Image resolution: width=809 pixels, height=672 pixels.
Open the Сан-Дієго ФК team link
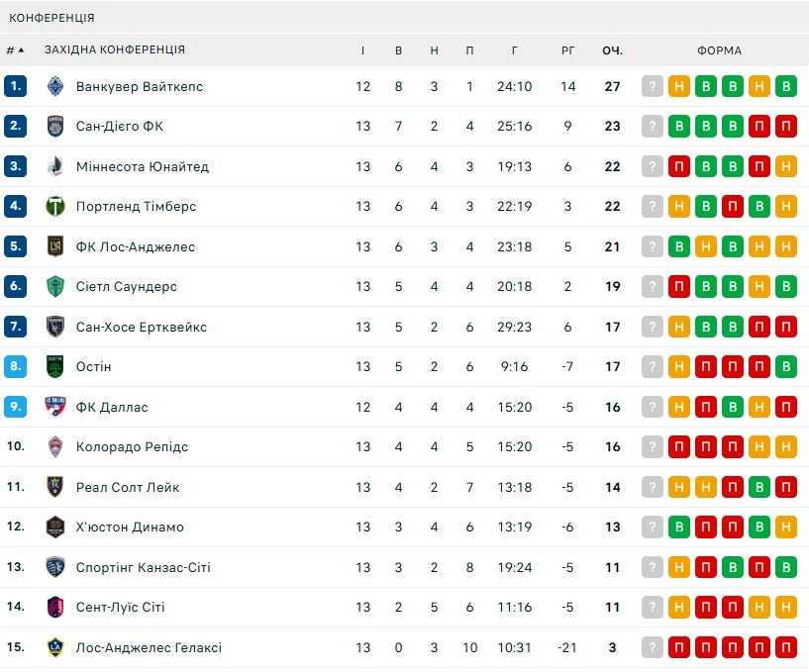coord(120,127)
